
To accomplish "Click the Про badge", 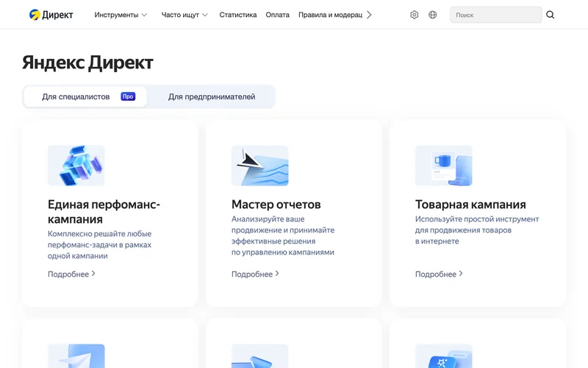I will point(128,96).
